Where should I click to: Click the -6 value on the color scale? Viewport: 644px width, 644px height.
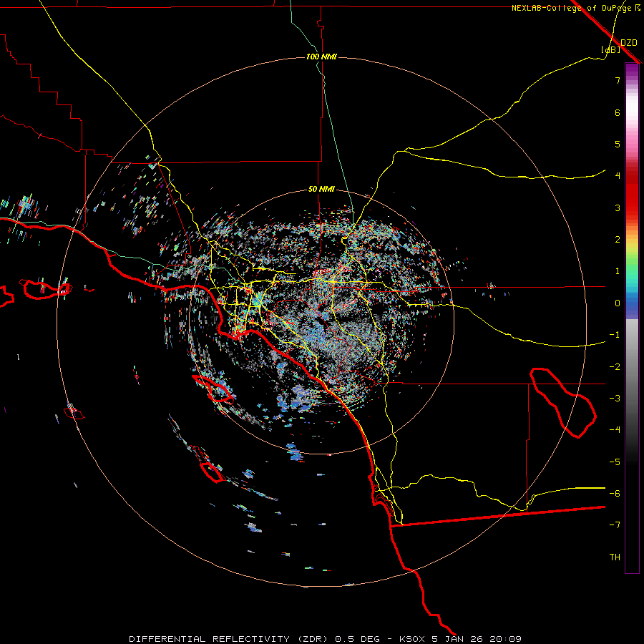[x=615, y=494]
